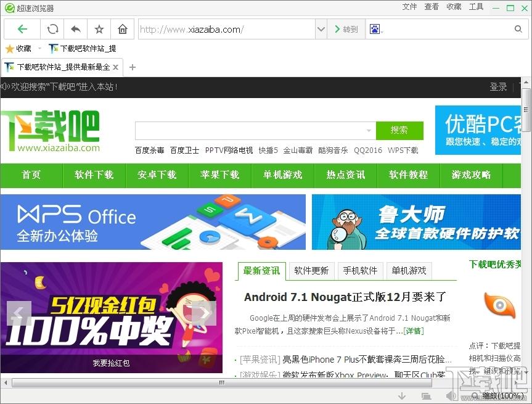
Task: Click the magnifier search icon
Action: point(518,29)
